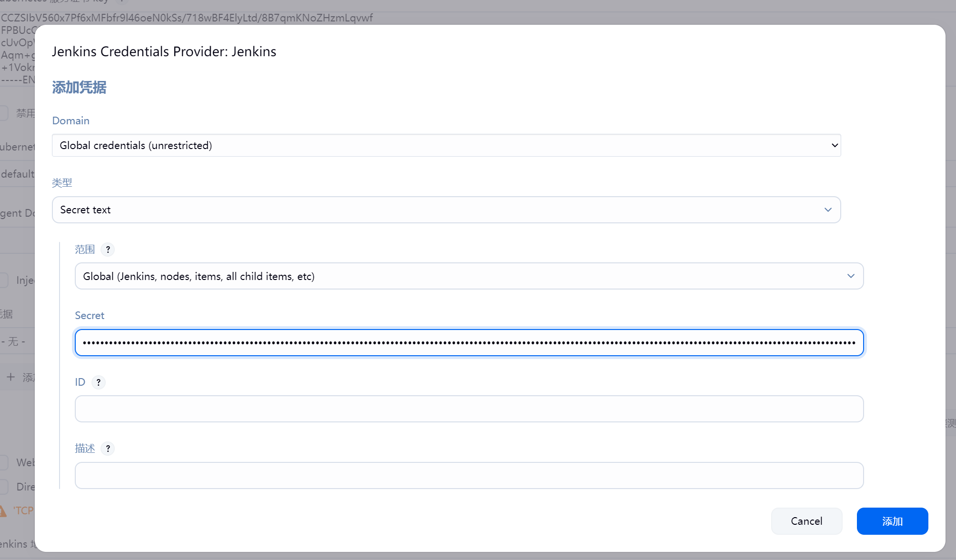Screen dimensions: 956x560
Task: Focus the Secret password field
Action: point(469,342)
